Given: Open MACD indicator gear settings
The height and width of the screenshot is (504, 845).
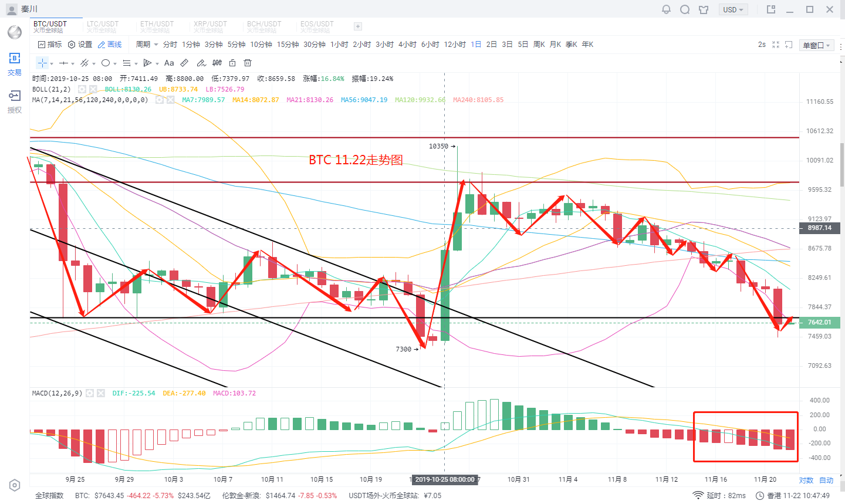Looking at the screenshot, I should (x=90, y=393).
